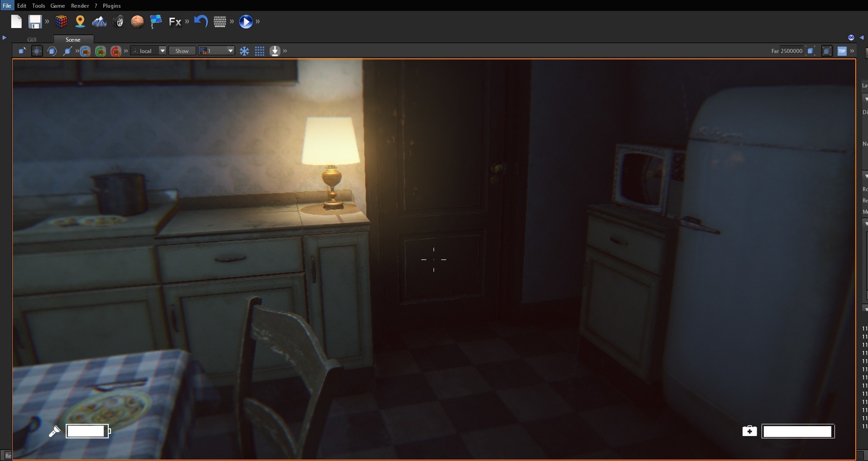The width and height of the screenshot is (868, 461).
Task: Click the TOP viewport button
Action: pyautogui.click(x=842, y=51)
